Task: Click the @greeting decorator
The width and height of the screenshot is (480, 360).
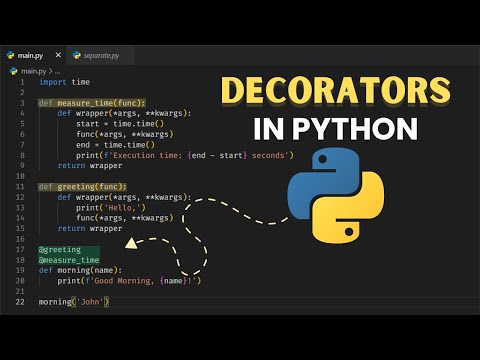Action: click(60, 250)
